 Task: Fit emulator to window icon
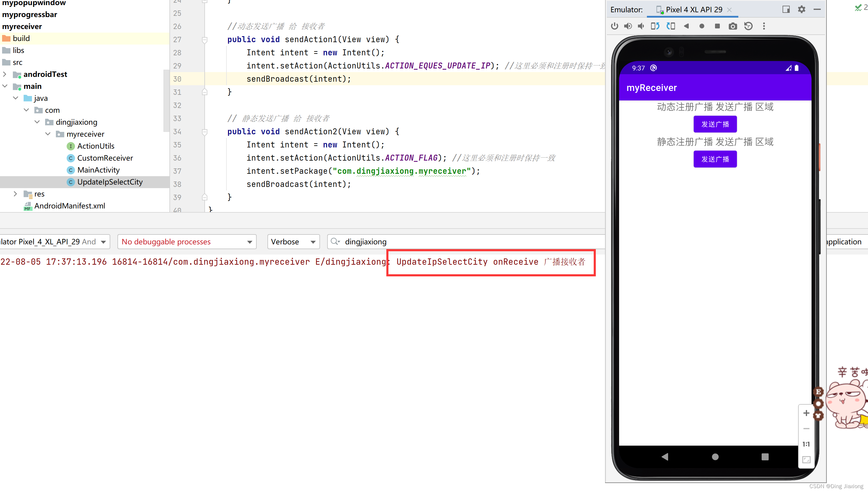tap(806, 460)
